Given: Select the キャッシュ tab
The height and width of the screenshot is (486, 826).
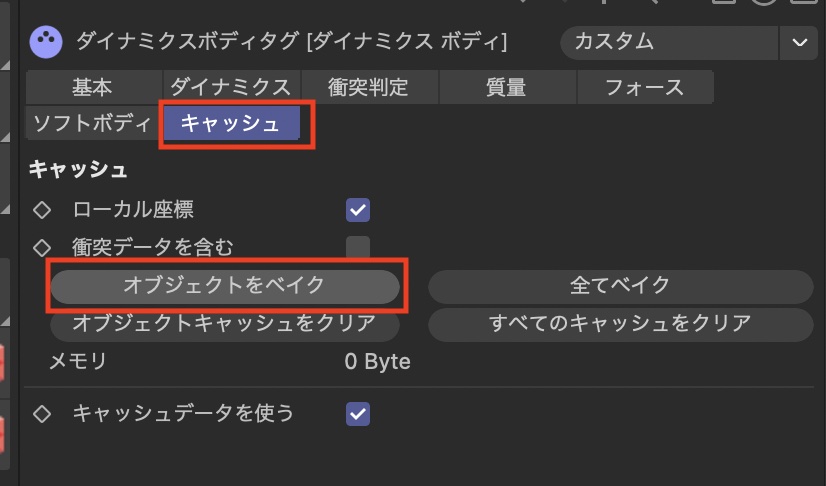Looking at the screenshot, I should tap(230, 123).
